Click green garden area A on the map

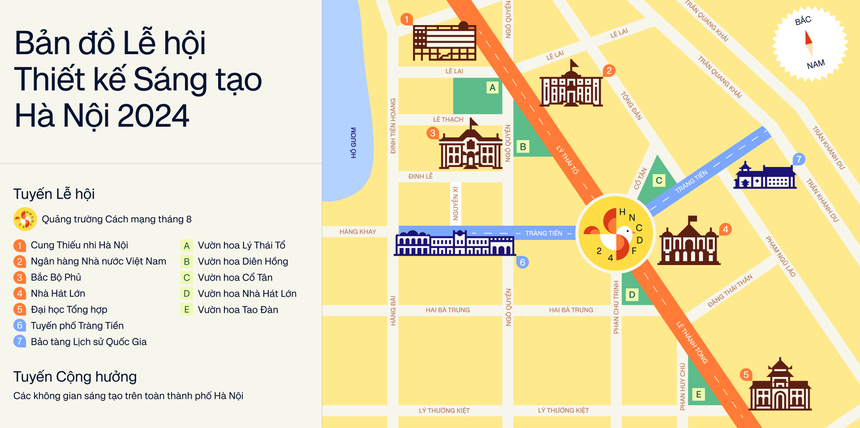point(478,94)
